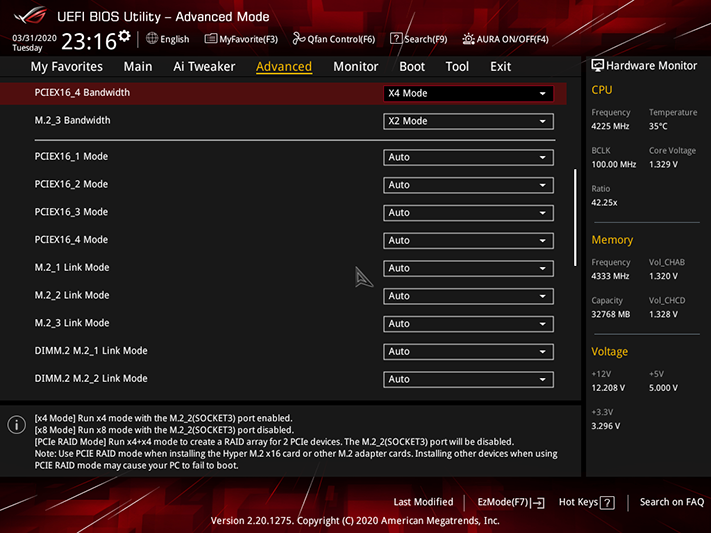Expand PCIEX16_1 Mode dropdown

point(468,157)
